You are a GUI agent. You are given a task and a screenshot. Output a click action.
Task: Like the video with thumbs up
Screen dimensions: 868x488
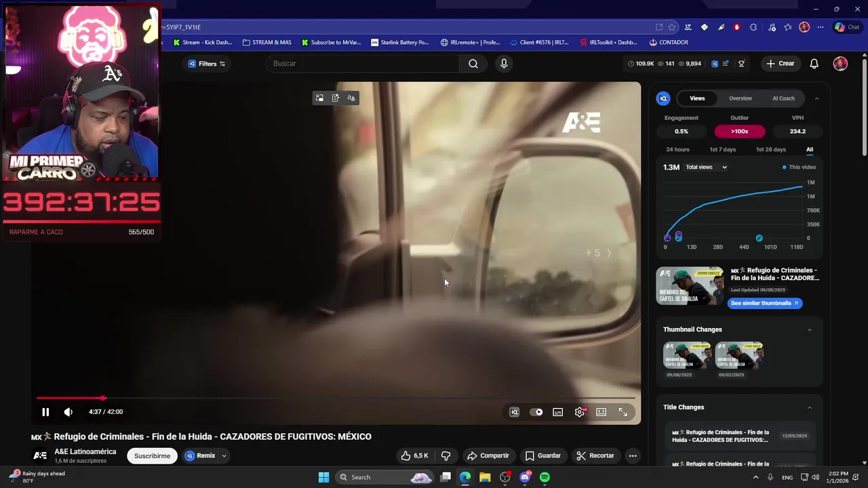coord(415,456)
